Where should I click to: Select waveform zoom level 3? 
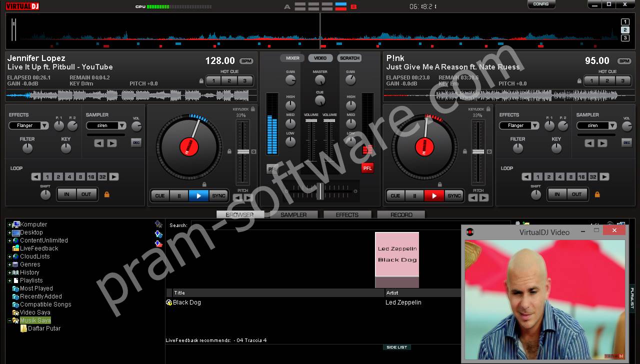(x=625, y=38)
